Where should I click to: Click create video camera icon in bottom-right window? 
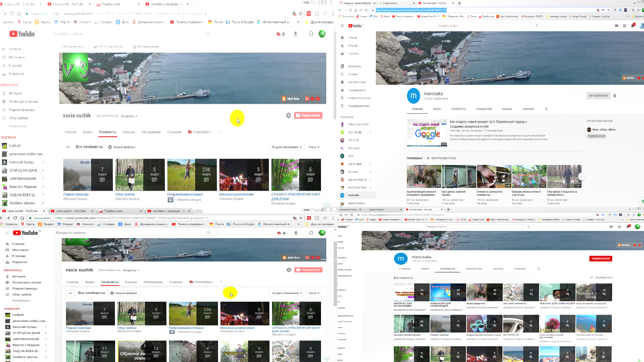[610, 227]
